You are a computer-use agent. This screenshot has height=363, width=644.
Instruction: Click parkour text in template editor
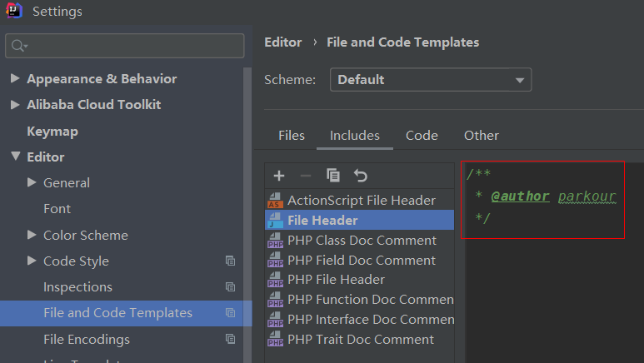click(587, 196)
